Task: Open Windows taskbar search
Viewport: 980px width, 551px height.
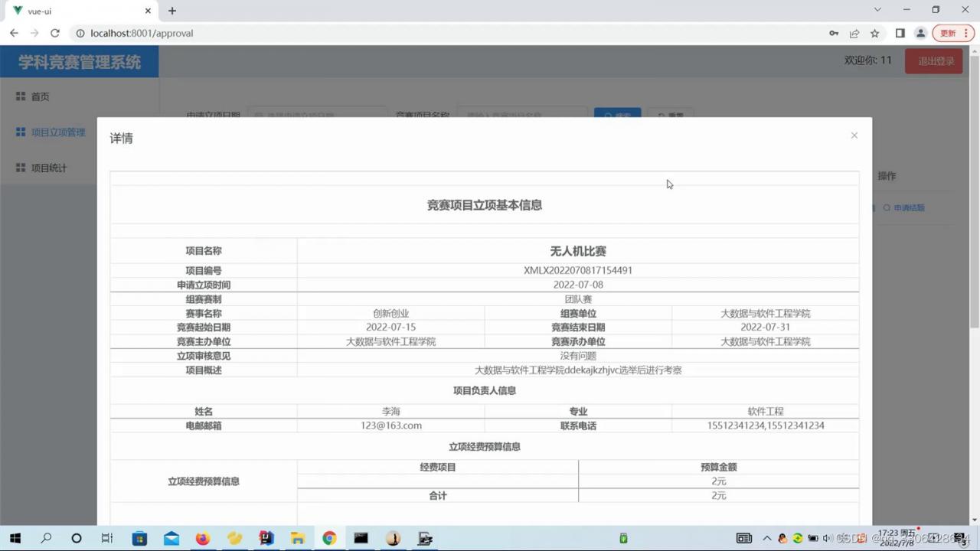Action: pyautogui.click(x=46, y=538)
